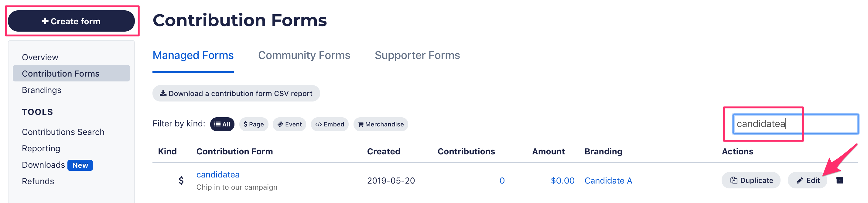The width and height of the screenshot is (868, 203).
Task: Edit the candidatea form
Action: click(x=807, y=181)
